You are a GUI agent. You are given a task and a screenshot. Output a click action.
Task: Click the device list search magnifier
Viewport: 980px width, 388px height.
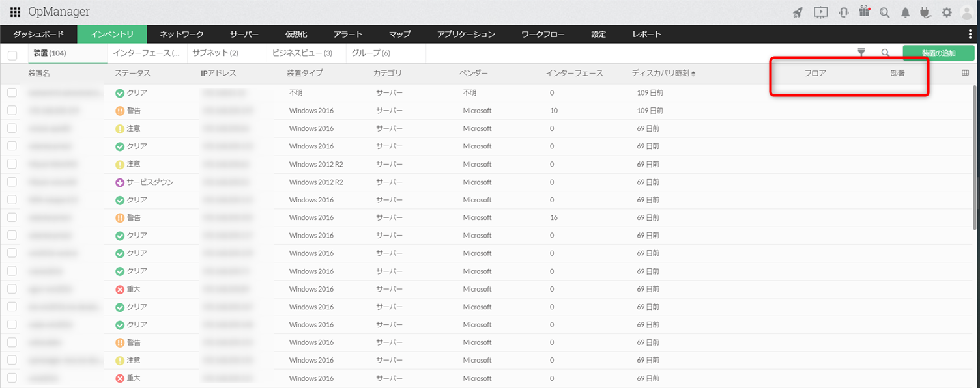885,53
